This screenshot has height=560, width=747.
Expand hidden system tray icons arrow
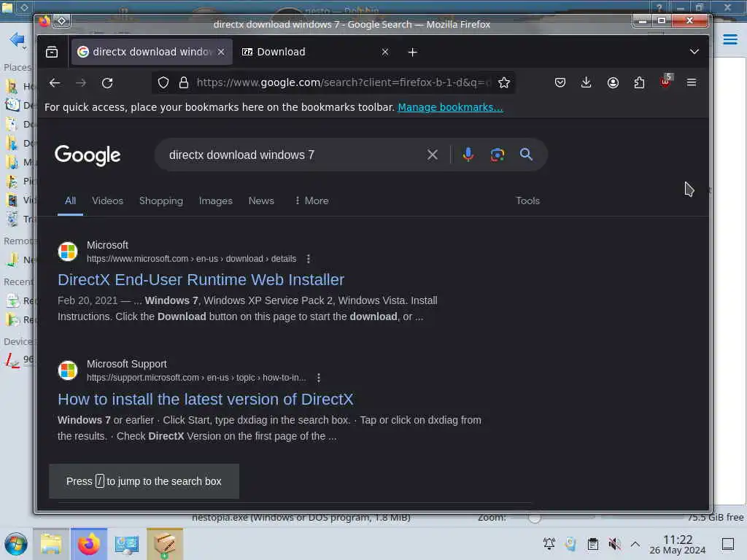tap(635, 544)
